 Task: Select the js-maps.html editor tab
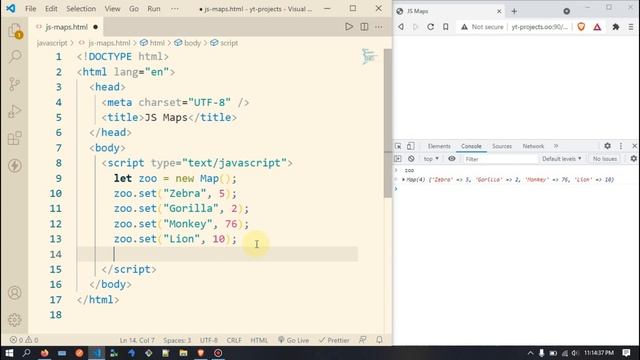pos(67,27)
